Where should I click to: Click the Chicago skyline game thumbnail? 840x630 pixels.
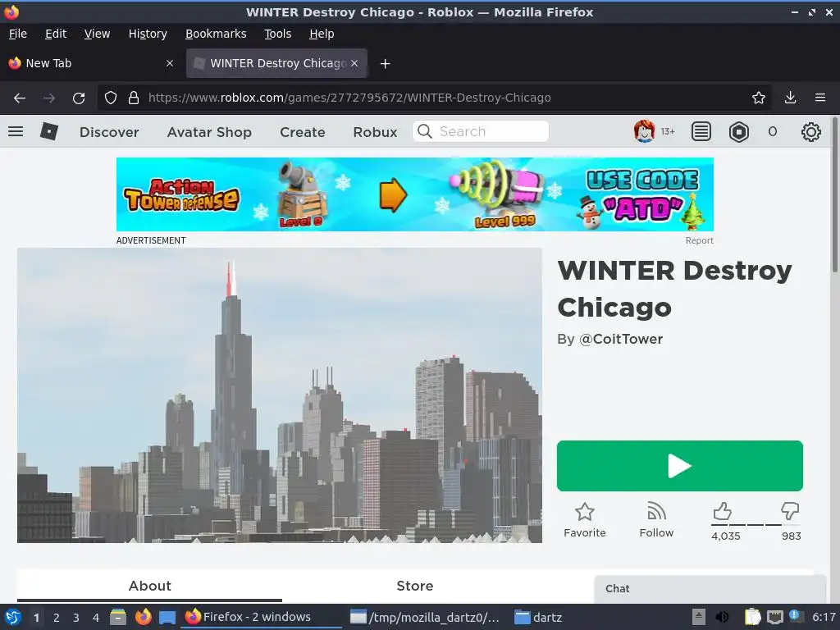click(x=280, y=395)
